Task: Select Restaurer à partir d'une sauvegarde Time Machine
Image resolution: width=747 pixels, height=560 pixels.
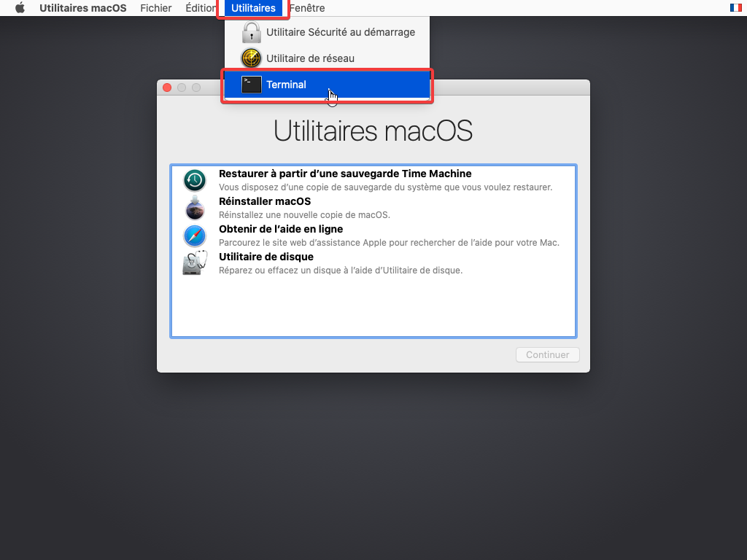Action: [x=345, y=174]
